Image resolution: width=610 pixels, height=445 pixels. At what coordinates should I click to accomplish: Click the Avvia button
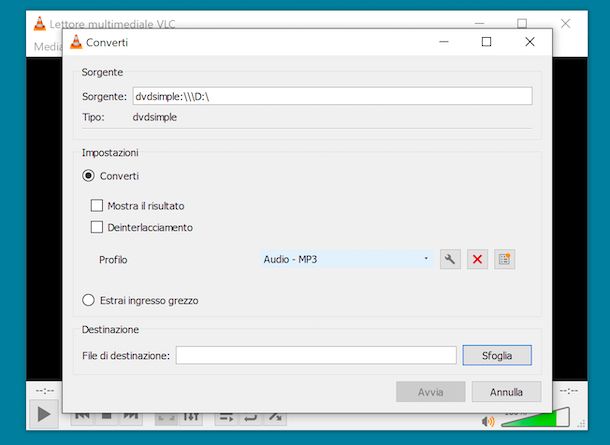click(431, 392)
